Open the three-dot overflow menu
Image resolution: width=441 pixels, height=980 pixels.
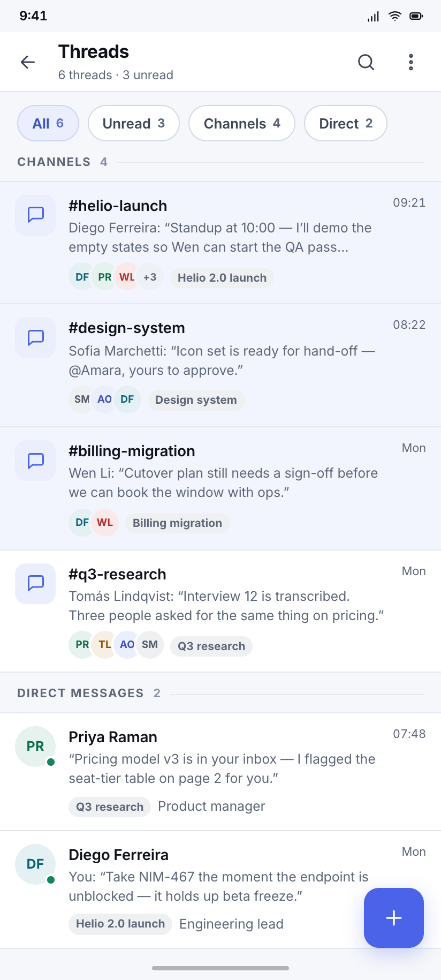[411, 62]
